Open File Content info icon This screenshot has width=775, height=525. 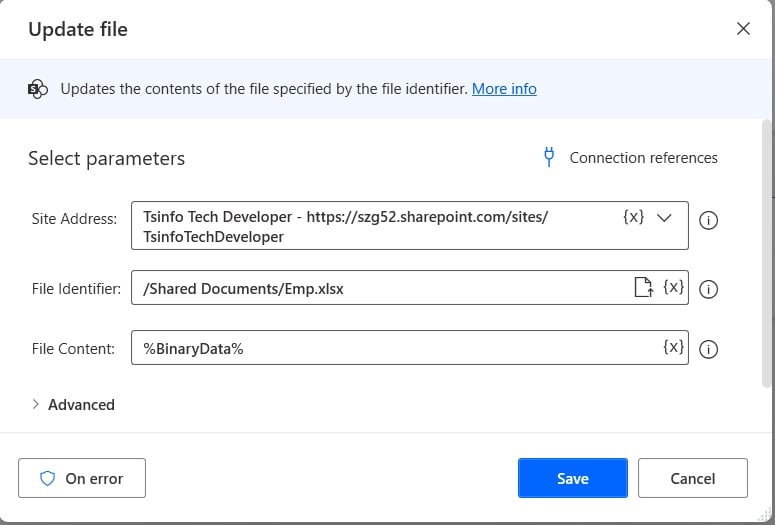pos(708,350)
